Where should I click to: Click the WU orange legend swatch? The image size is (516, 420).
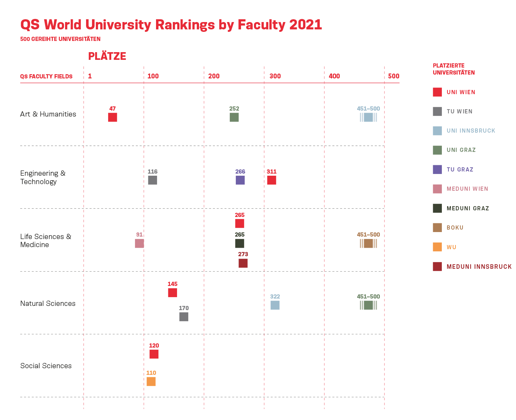click(x=437, y=247)
